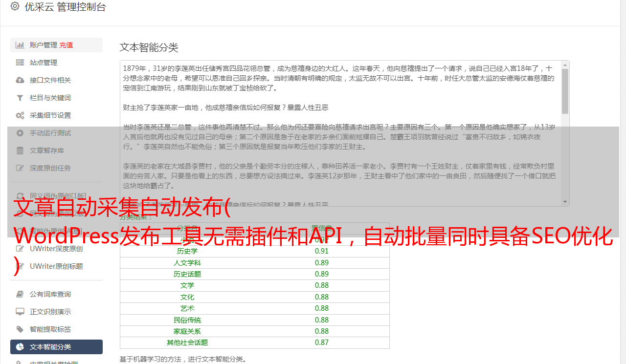Open the 优采云 管理控制台 header title
This screenshot has height=364, width=626.
(x=65, y=7)
